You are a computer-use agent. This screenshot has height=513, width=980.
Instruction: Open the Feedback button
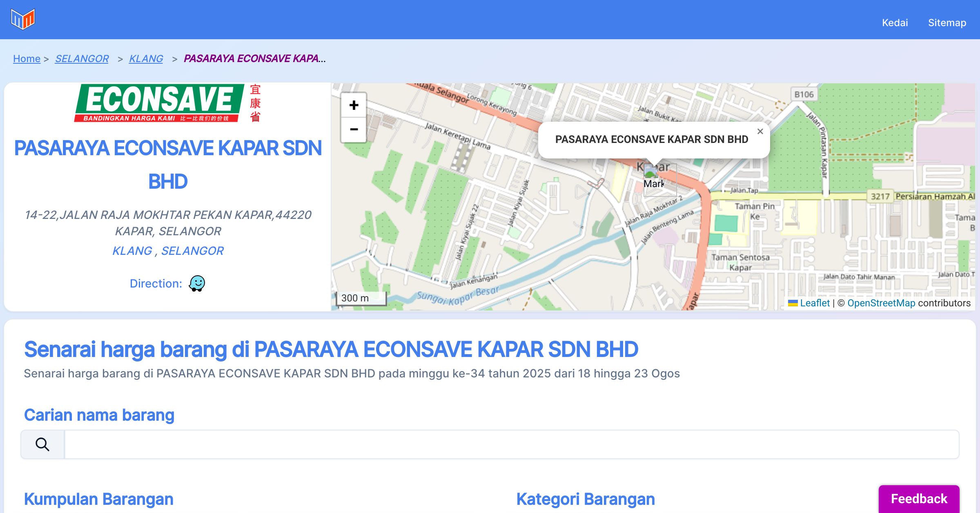[919, 498]
